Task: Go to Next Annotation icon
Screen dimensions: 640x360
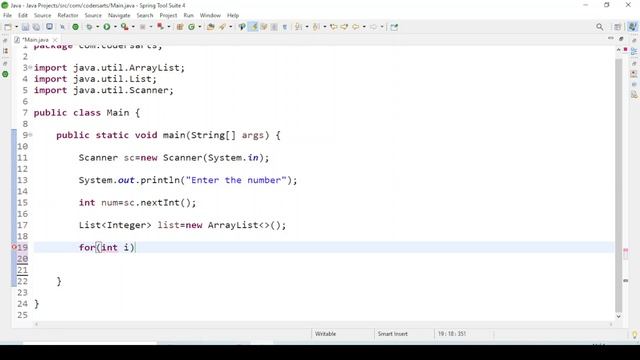Action: [x=298, y=27]
